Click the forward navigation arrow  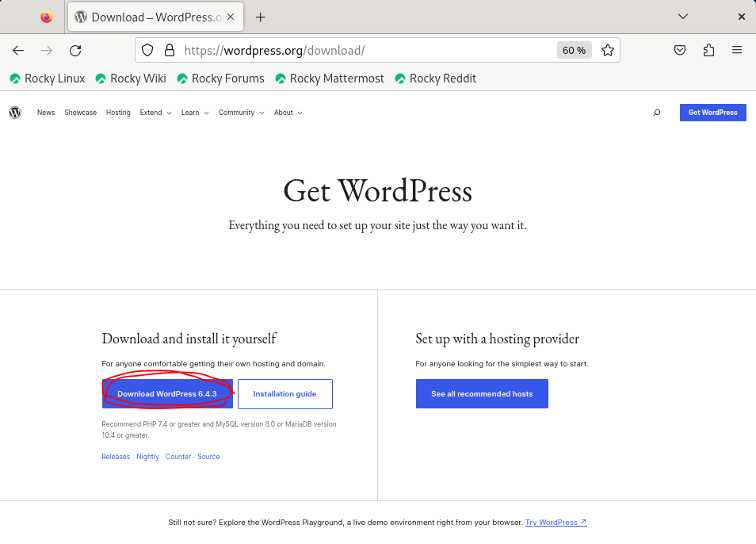(x=47, y=50)
